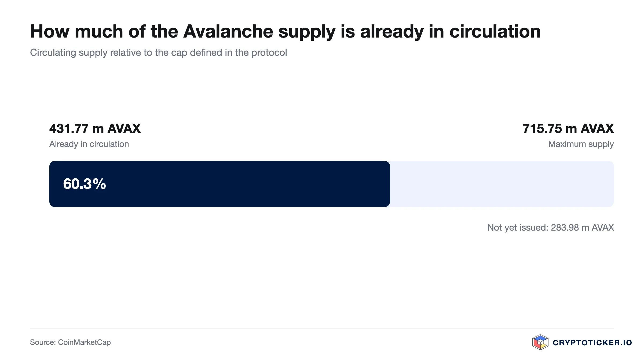Click Not yet issued: 283.98 m AVAX
This screenshot has height=362, width=644.
pyautogui.click(x=551, y=227)
